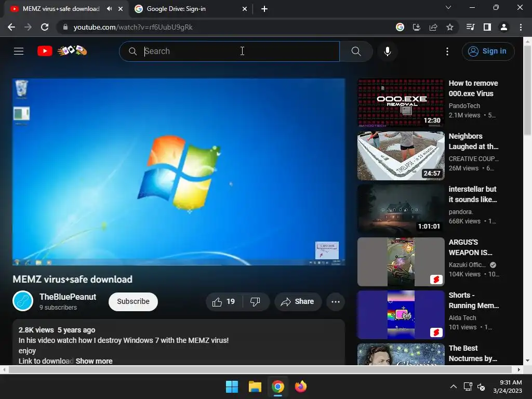Open Chrome's three-dot menu
532x399 pixels.
point(521,27)
